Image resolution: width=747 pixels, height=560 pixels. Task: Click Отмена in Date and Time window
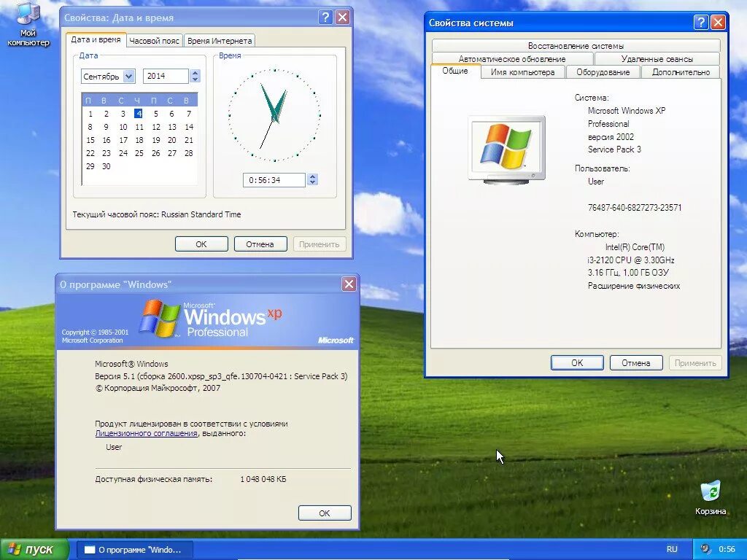coord(260,244)
